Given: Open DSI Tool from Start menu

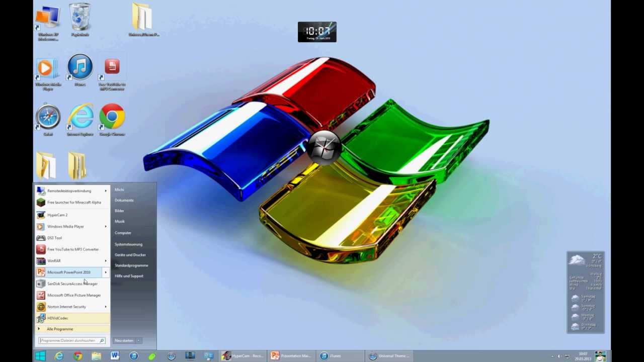Looking at the screenshot, I should [x=72, y=238].
